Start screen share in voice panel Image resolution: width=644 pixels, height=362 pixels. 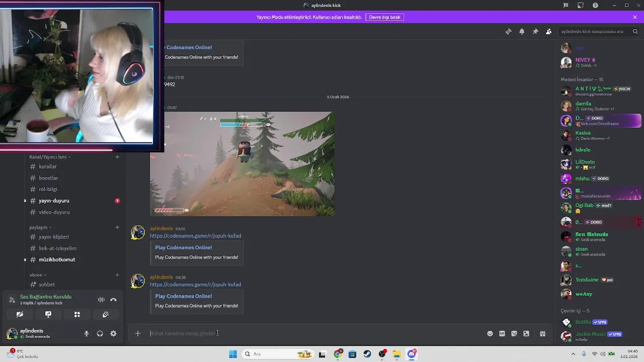click(48, 314)
